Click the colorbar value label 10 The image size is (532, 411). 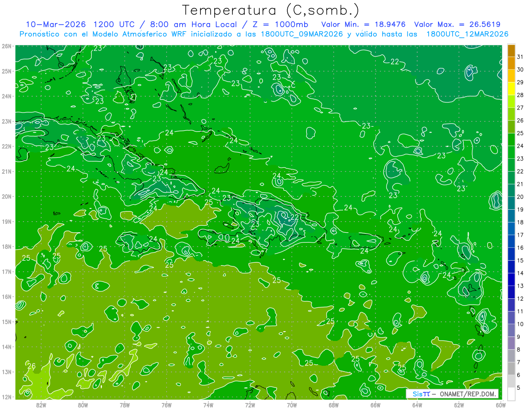(520, 324)
